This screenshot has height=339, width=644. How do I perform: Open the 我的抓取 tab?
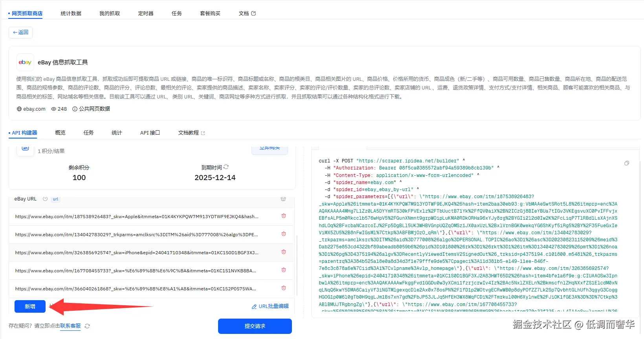tap(110, 13)
